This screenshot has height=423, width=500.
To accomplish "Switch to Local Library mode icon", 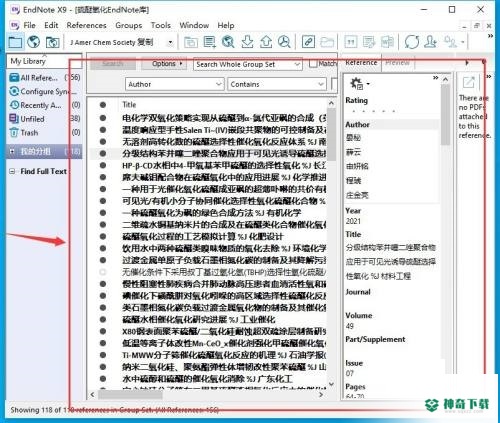I will (x=15, y=42).
